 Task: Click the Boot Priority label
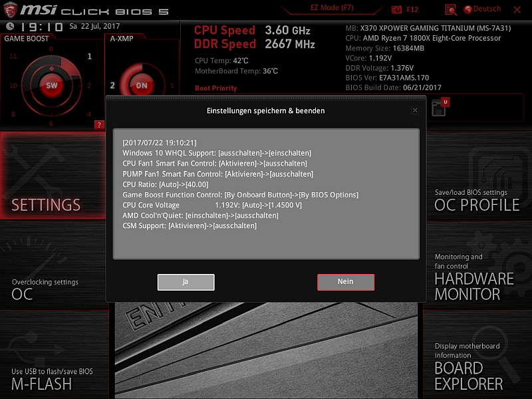point(215,88)
